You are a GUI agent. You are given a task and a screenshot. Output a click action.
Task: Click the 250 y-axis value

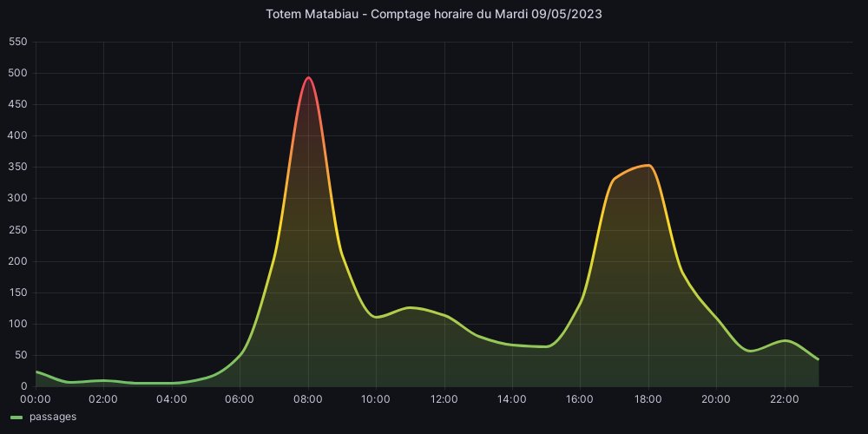pos(19,230)
